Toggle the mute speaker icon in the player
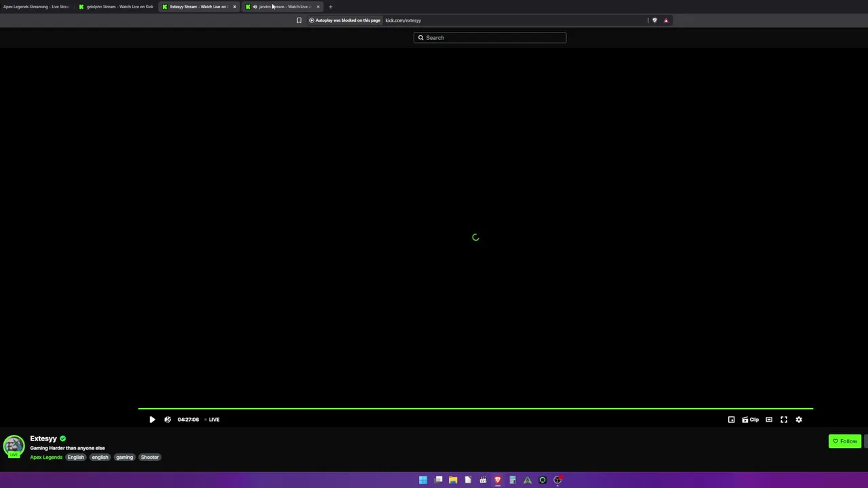868x488 pixels. coord(167,420)
